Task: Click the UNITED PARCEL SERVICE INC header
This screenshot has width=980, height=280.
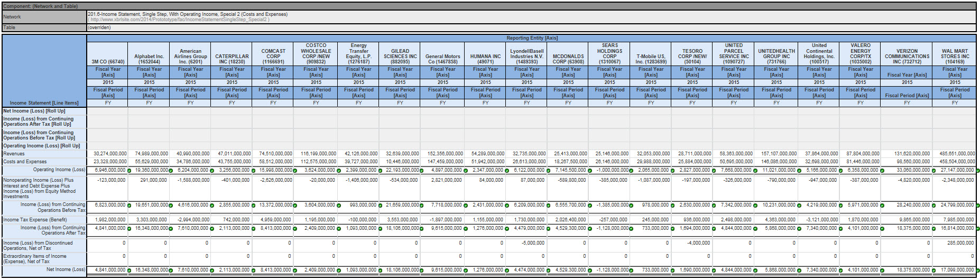Action: (x=734, y=54)
